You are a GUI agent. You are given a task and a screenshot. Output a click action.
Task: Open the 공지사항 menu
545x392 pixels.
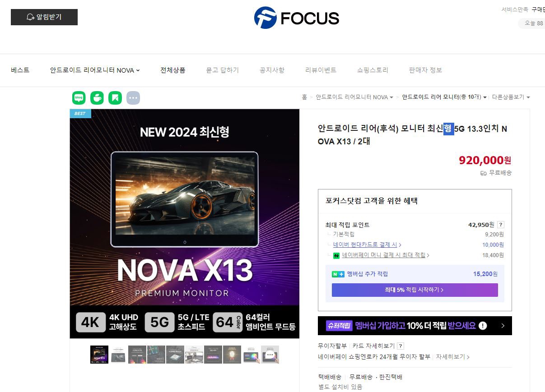pos(272,70)
